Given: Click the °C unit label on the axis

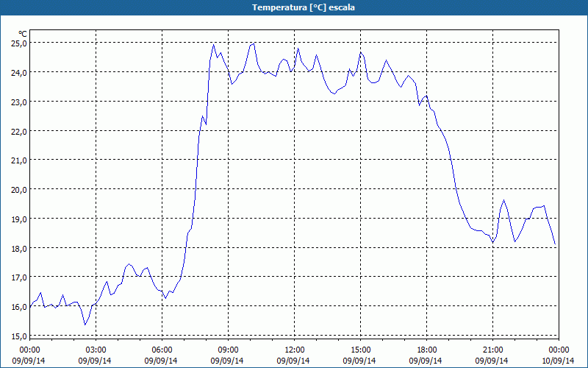Looking at the screenshot, I should click(x=23, y=34).
